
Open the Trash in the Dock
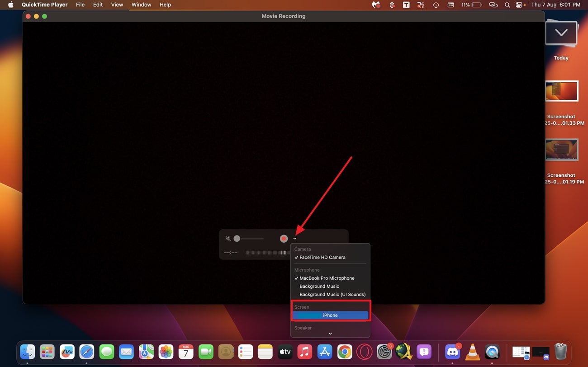point(560,352)
